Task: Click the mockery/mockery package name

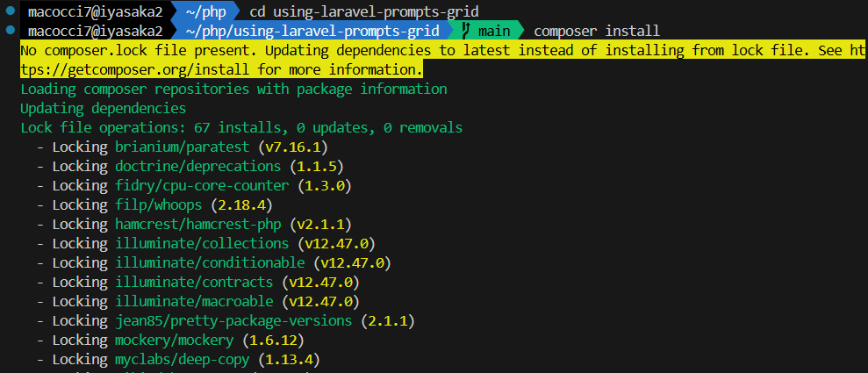Action: point(174,340)
